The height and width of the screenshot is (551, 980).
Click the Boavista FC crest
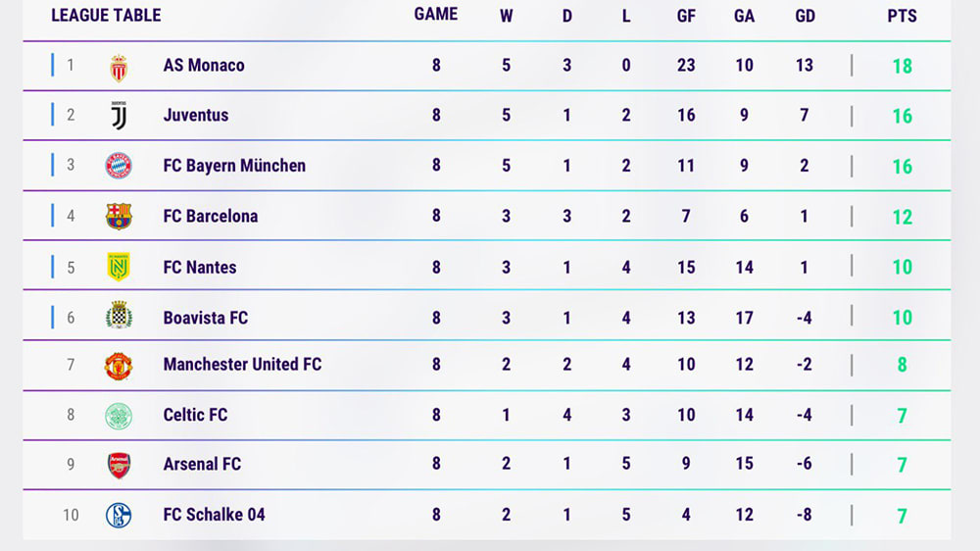pyautogui.click(x=119, y=316)
